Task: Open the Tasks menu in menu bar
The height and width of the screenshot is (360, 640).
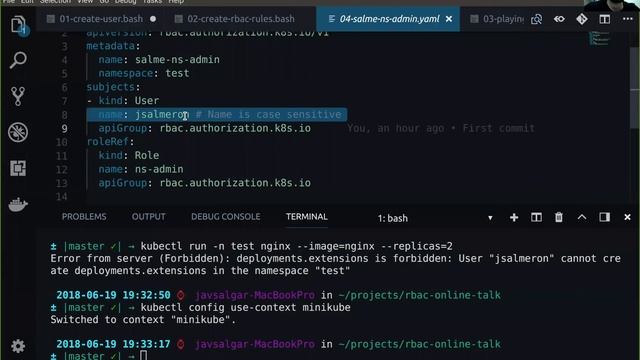Action: pos(152,2)
